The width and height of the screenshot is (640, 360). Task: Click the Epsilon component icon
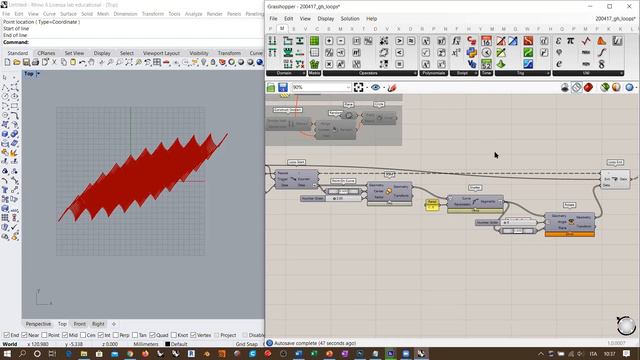click(559, 41)
